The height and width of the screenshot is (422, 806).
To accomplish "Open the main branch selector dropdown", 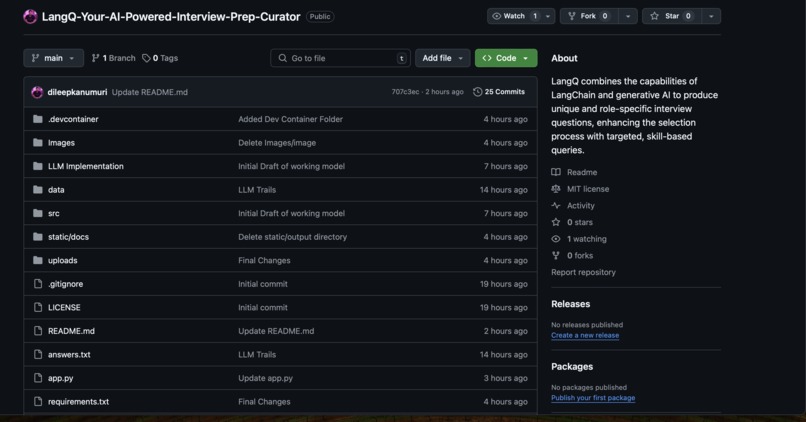I will pyautogui.click(x=53, y=58).
